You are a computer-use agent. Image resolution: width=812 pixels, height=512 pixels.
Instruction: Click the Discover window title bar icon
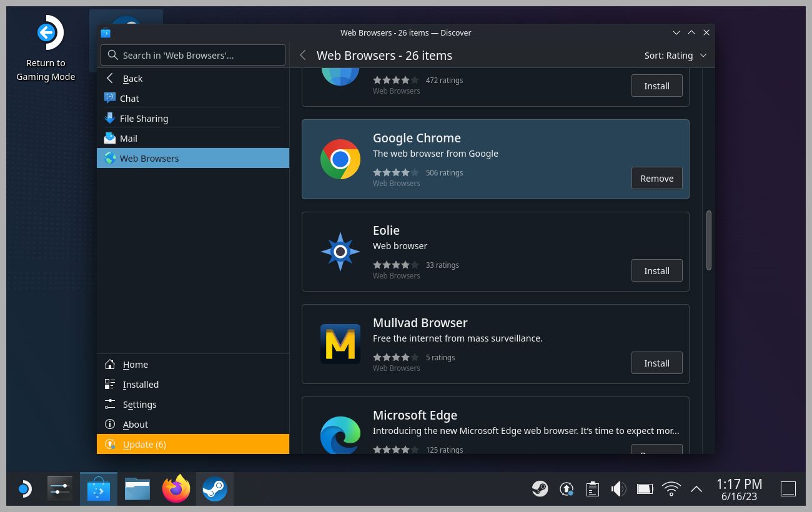tap(106, 32)
